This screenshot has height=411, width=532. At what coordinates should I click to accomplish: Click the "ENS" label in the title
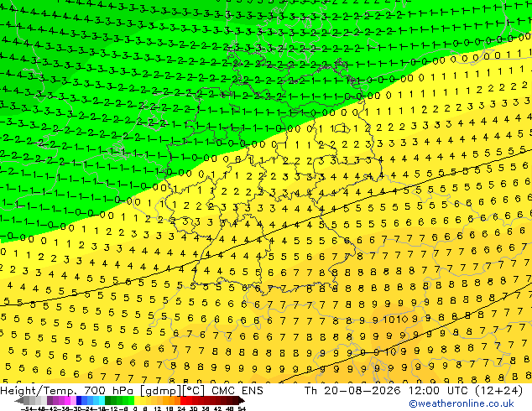pyautogui.click(x=253, y=391)
